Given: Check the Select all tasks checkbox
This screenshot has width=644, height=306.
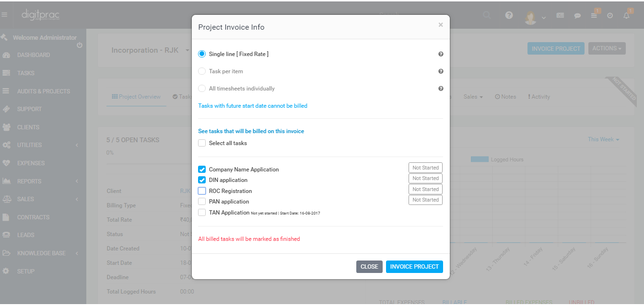Looking at the screenshot, I should click(202, 143).
